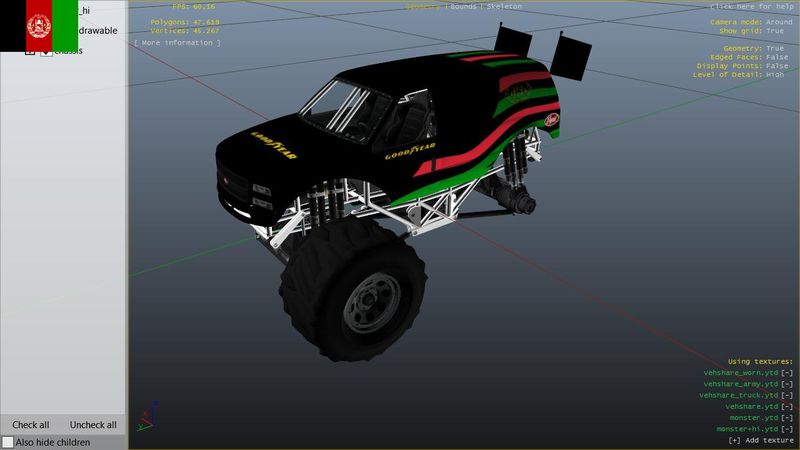Image resolution: width=800 pixels, height=450 pixels.
Task: Click the [+] Add texture button
Action: [761, 440]
